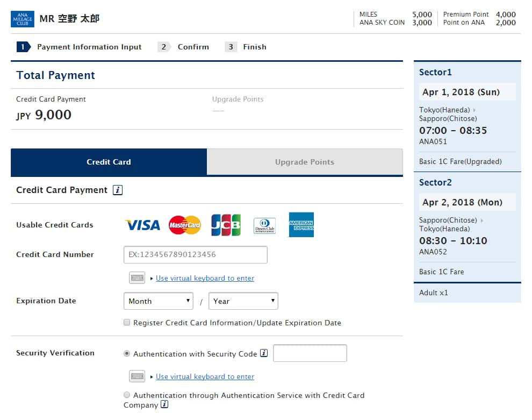Viewport: 532px width, 420px height.
Task: Click virtual keyboard link under security code
Action: pyautogui.click(x=205, y=376)
